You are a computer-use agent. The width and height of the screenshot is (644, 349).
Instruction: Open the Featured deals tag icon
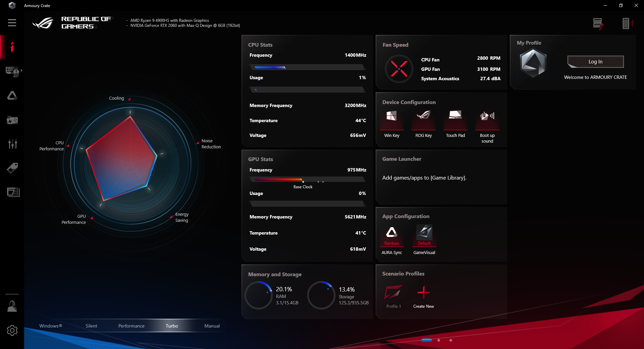pyautogui.click(x=12, y=168)
